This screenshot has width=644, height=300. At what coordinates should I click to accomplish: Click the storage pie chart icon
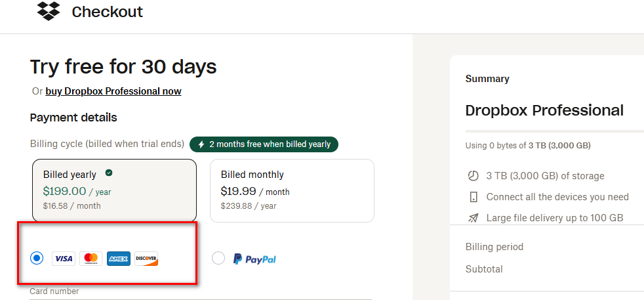473,176
